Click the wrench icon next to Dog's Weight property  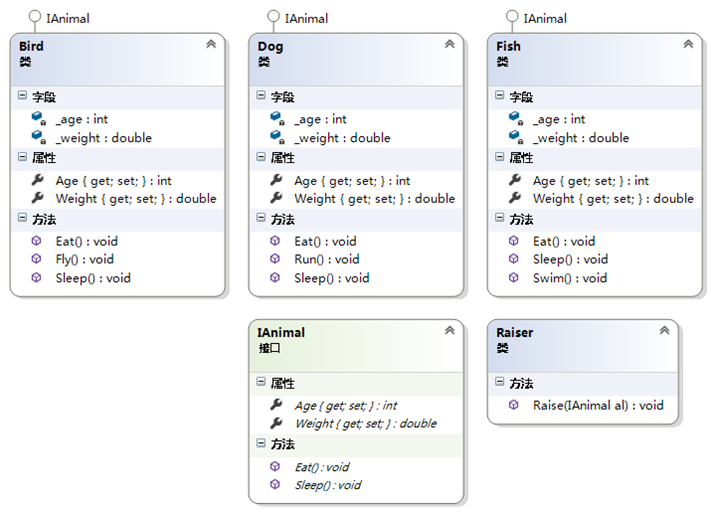[x=276, y=198]
